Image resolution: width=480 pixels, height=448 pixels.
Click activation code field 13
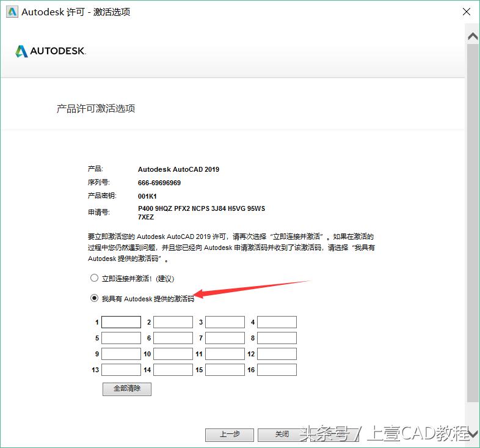122,370
